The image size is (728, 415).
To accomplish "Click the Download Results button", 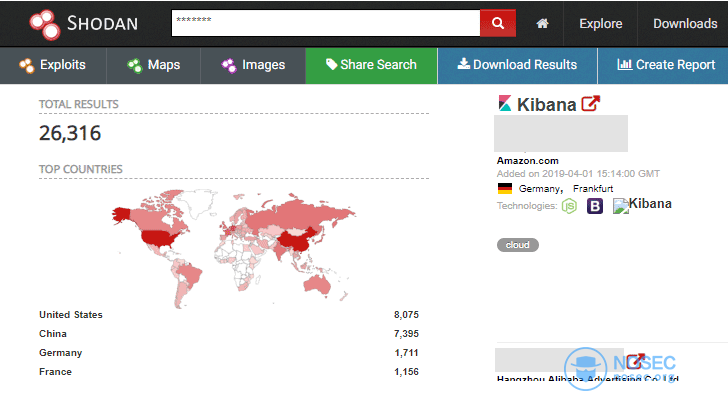I will coord(517,65).
